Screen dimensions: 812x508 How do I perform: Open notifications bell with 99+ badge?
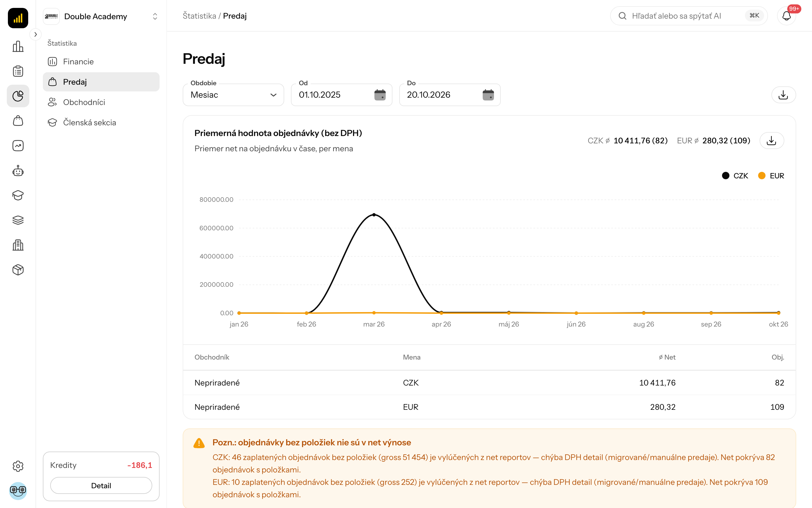pyautogui.click(x=787, y=16)
